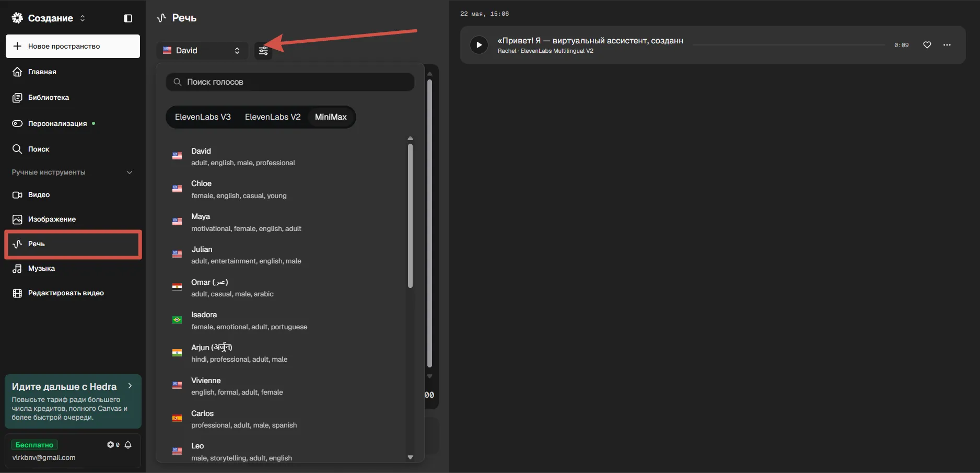Image resolution: width=980 pixels, height=473 pixels.
Task: Select the MiniMax tab
Action: pyautogui.click(x=331, y=117)
